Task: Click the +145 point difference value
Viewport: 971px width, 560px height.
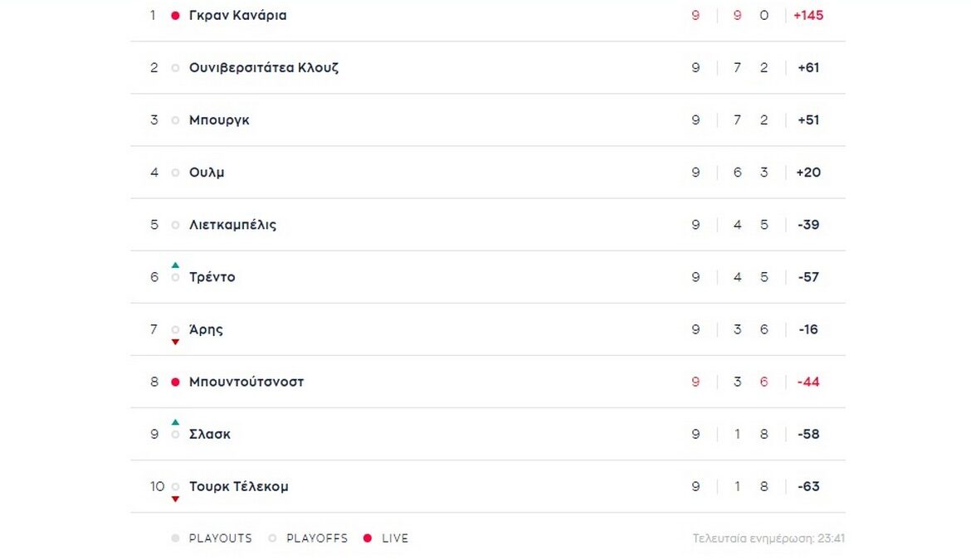Action: click(808, 16)
